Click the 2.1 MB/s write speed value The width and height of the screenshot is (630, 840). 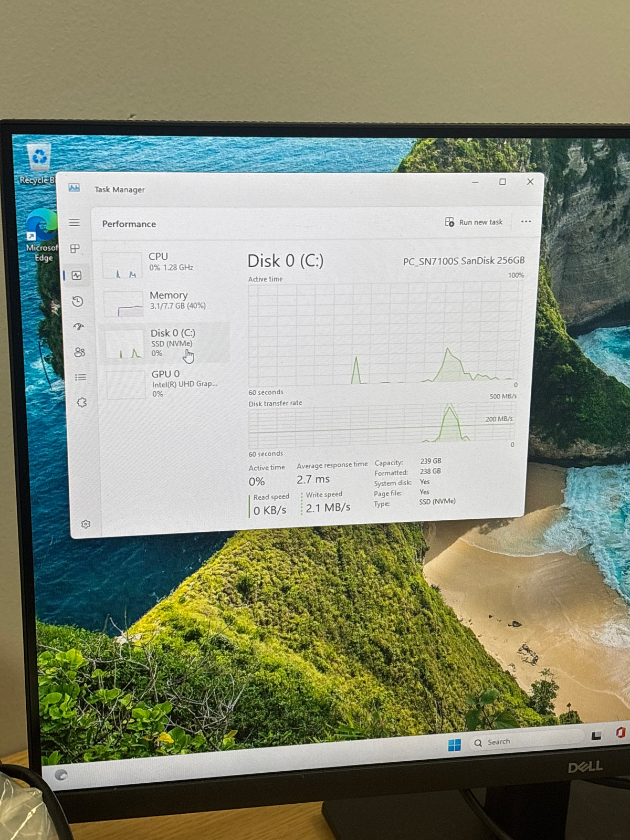tap(328, 508)
